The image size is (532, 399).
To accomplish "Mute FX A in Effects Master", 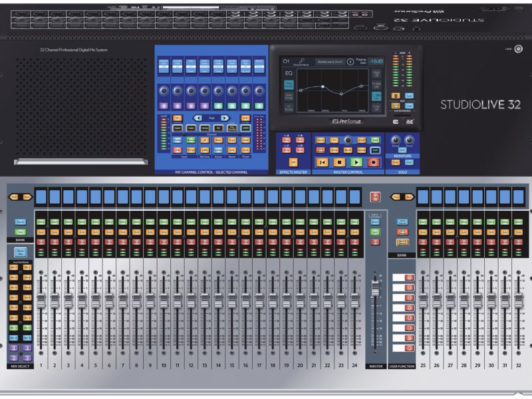I will tap(287, 140).
